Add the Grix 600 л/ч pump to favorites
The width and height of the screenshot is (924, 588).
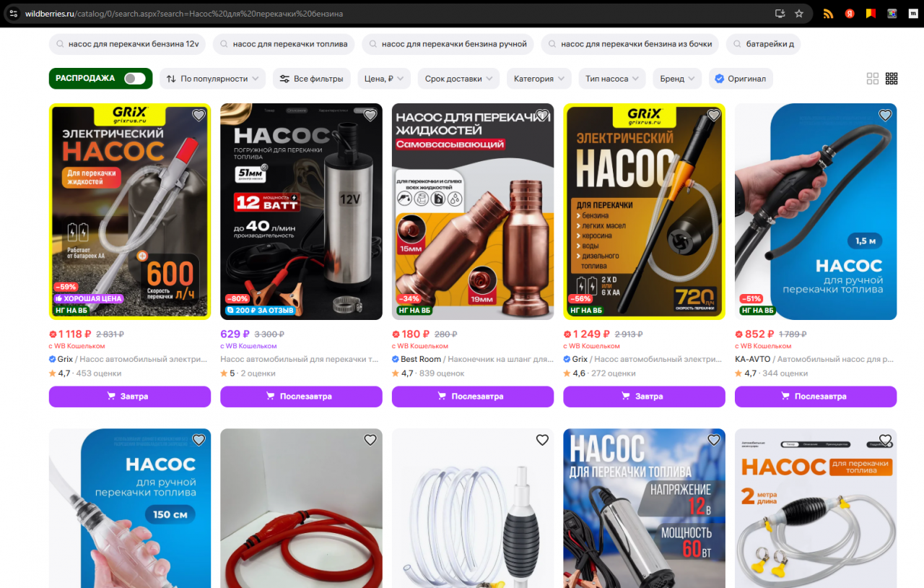(x=199, y=115)
